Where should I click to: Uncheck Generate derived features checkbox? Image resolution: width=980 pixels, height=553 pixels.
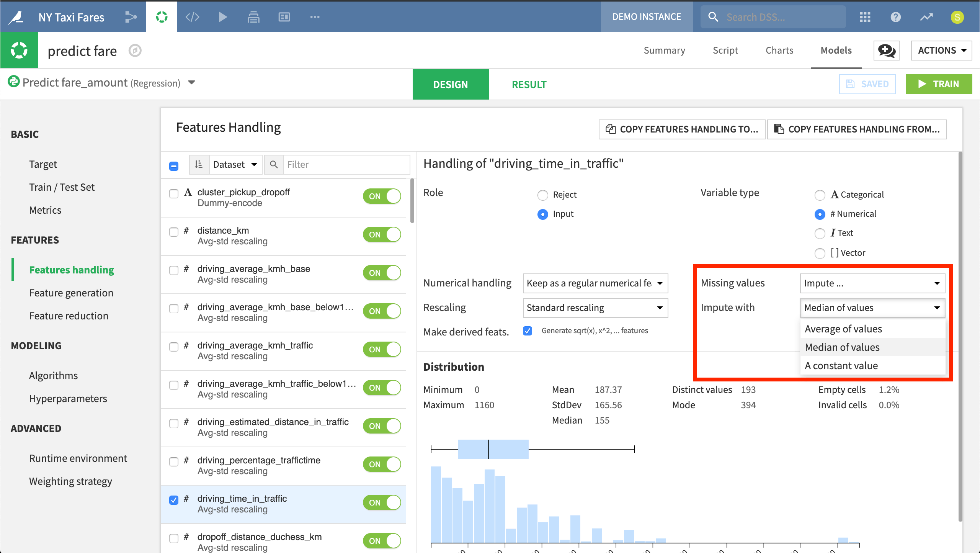(528, 330)
